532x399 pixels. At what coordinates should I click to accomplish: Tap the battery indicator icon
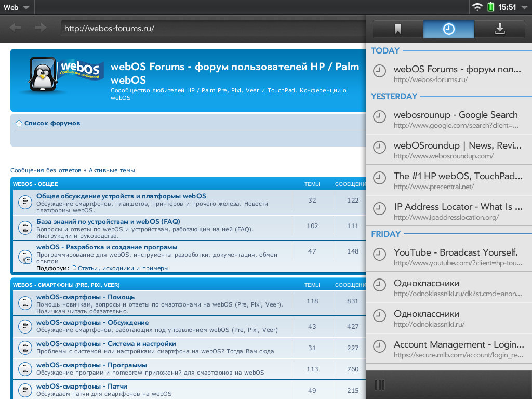click(x=490, y=7)
